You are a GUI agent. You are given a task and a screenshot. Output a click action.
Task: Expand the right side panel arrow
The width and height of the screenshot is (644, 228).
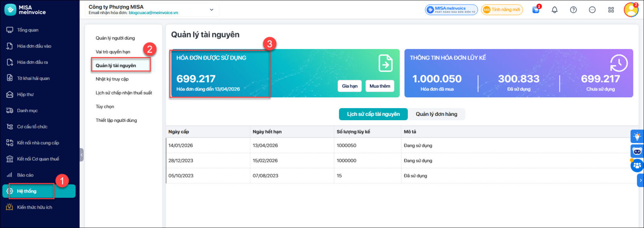tap(640, 181)
